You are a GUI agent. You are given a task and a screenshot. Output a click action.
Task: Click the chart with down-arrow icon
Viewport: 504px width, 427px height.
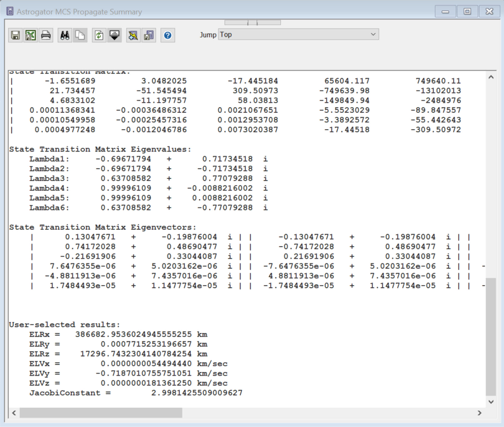click(x=114, y=35)
